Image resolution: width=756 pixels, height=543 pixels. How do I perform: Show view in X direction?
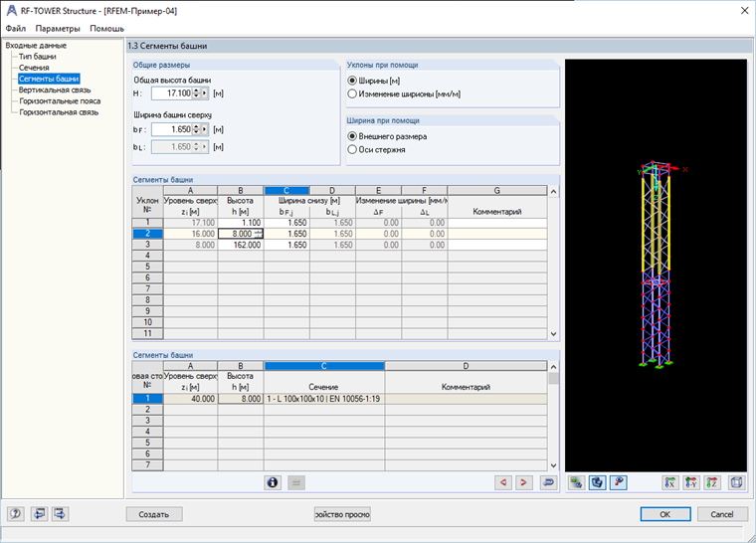coord(670,482)
